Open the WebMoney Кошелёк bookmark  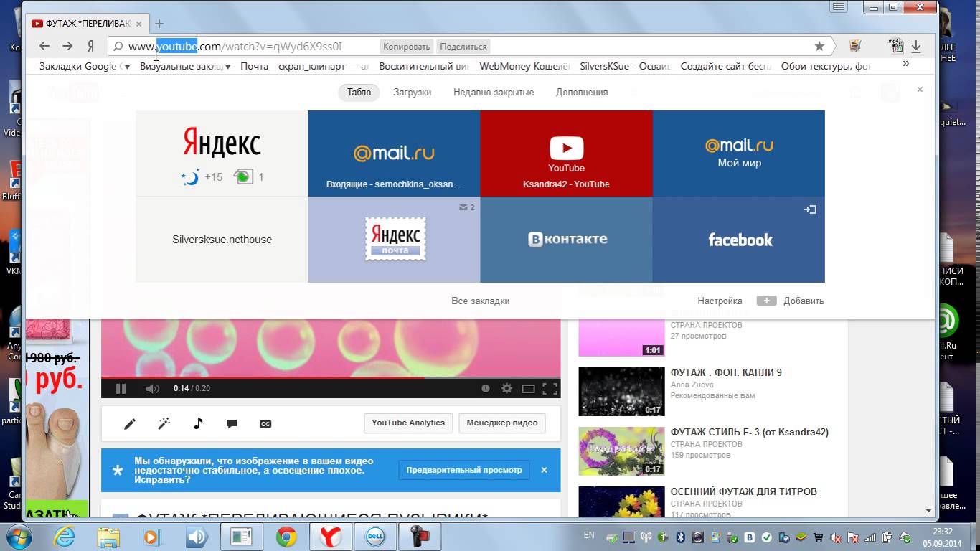point(524,66)
